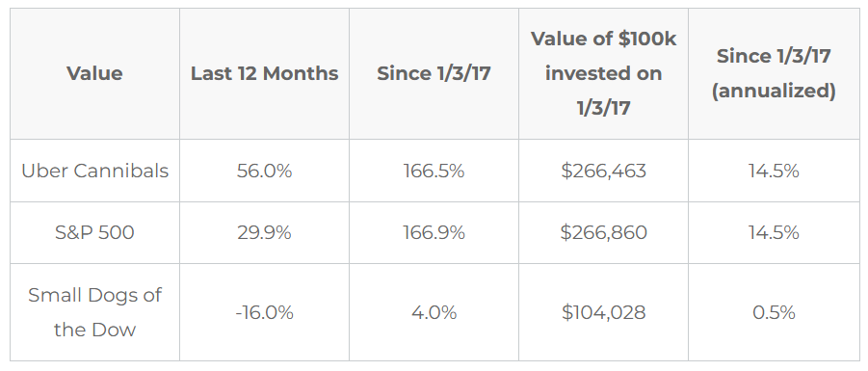Click the 166.9% cell
Screen dimensions: 868x371
tap(434, 232)
